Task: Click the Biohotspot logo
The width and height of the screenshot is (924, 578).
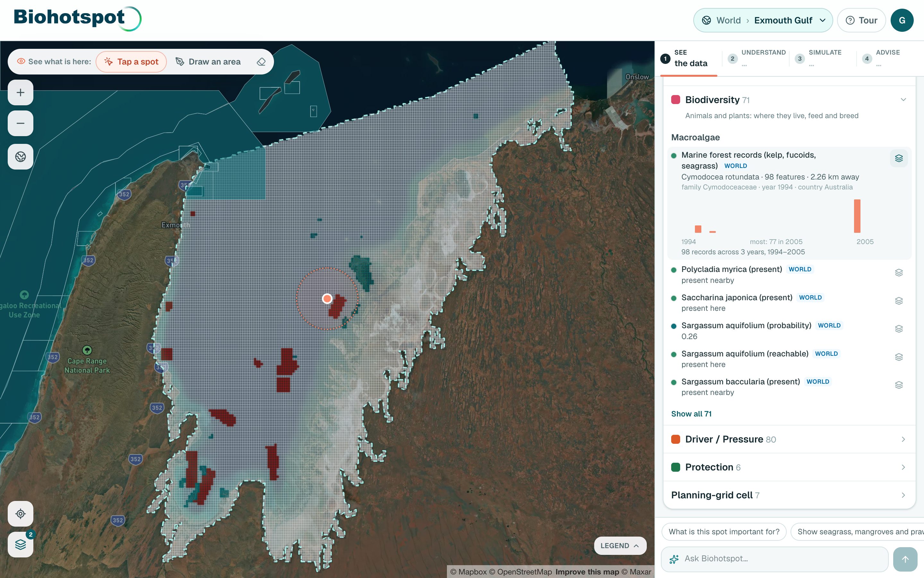Action: (78, 18)
